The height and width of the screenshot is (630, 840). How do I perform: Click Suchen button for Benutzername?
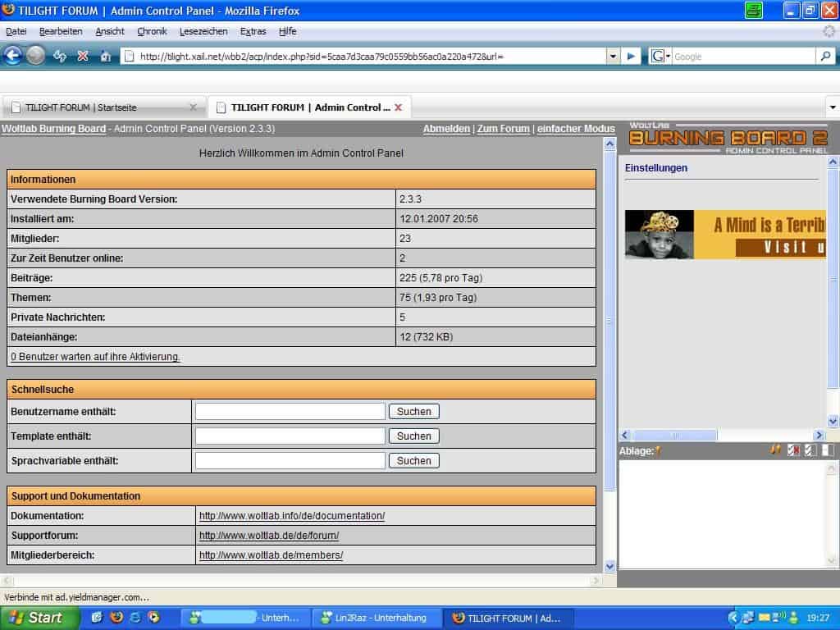pyautogui.click(x=414, y=412)
